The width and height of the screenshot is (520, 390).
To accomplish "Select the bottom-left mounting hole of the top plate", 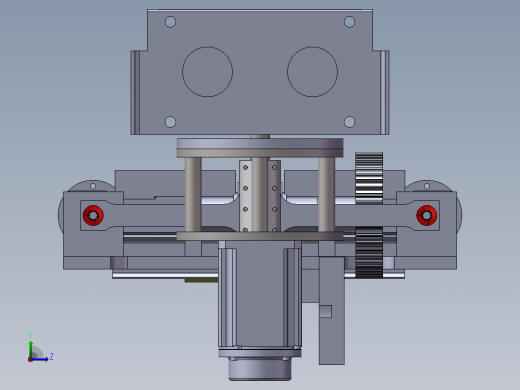I will point(170,122).
